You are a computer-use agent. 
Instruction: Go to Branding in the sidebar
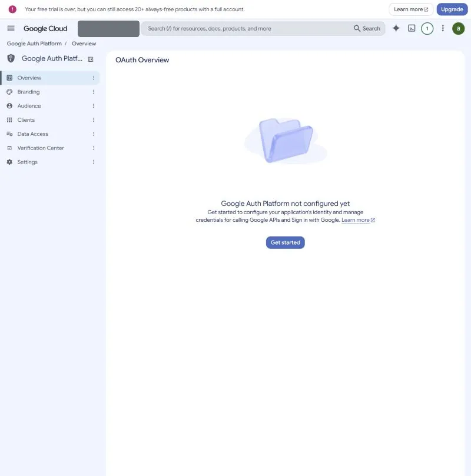click(50, 92)
